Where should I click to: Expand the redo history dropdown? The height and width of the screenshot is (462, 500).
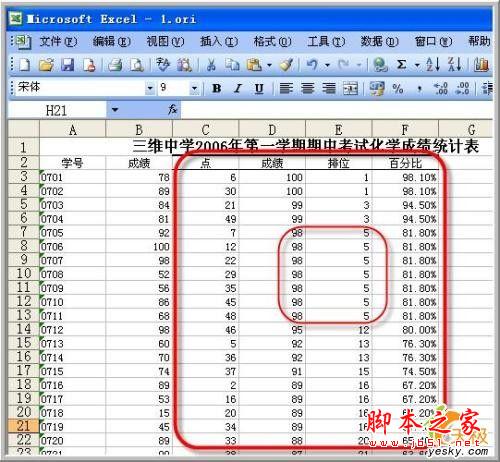coord(359,65)
